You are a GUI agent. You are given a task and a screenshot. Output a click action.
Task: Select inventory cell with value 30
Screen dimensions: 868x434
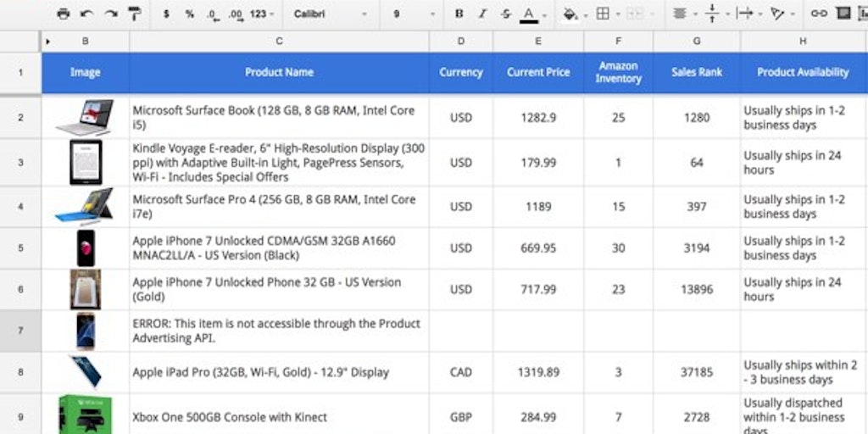click(618, 248)
